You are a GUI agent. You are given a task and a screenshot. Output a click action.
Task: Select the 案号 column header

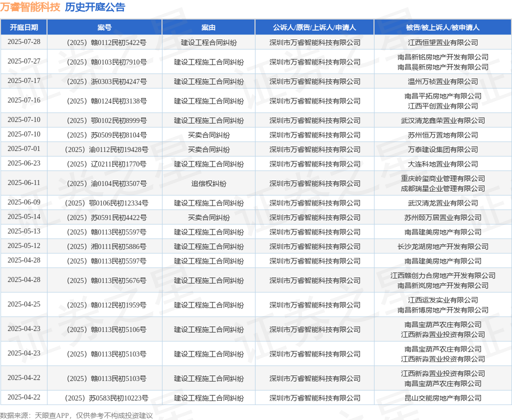click(104, 27)
